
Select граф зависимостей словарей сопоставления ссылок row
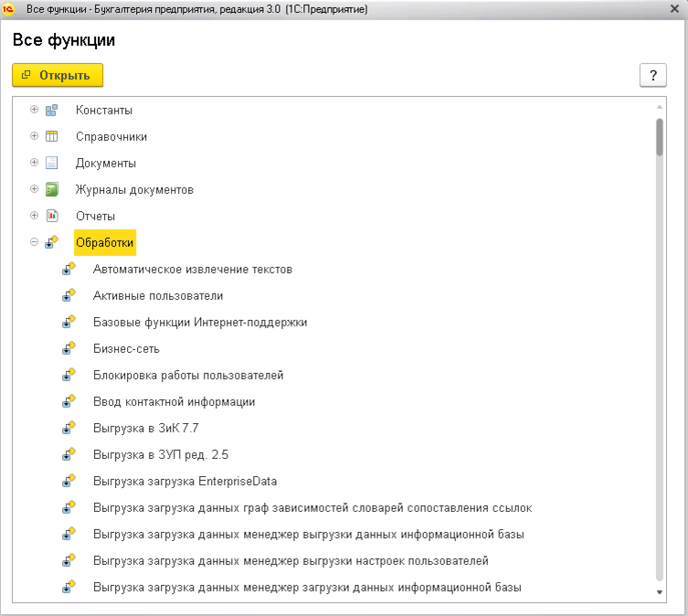(312, 507)
